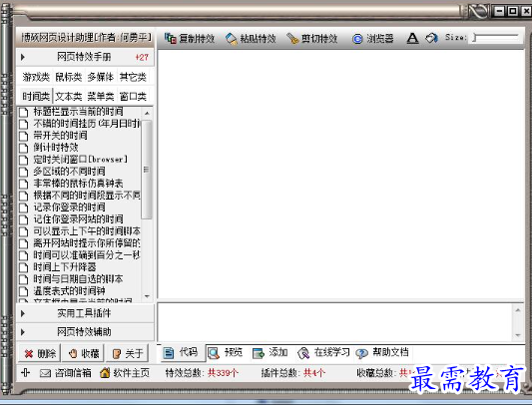Open 在线学习 online learning

pos(323,353)
